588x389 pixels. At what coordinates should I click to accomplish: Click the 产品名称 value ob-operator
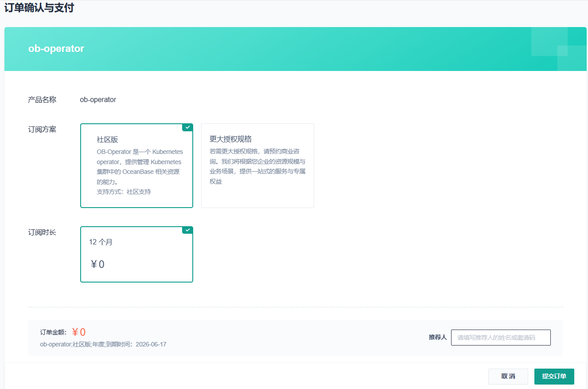click(98, 100)
